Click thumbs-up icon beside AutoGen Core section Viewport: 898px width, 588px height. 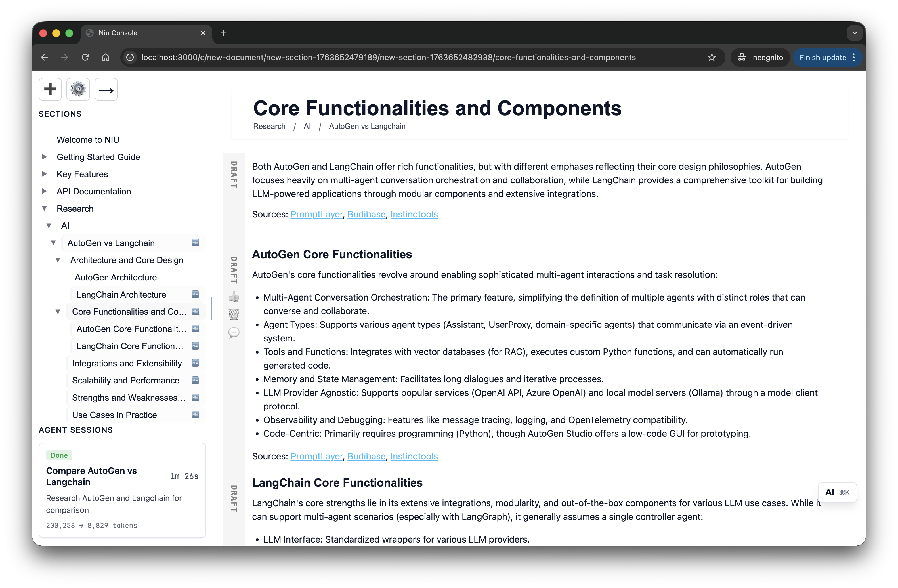[234, 297]
